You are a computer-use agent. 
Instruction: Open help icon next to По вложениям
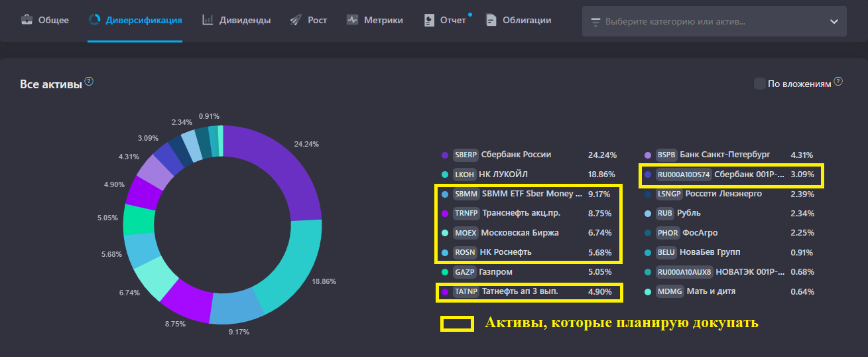[838, 82]
